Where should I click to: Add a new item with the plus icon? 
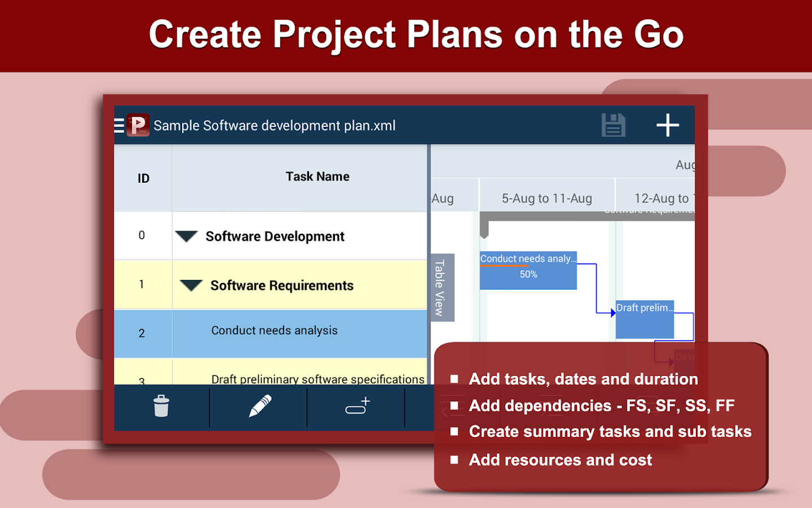pos(668,125)
